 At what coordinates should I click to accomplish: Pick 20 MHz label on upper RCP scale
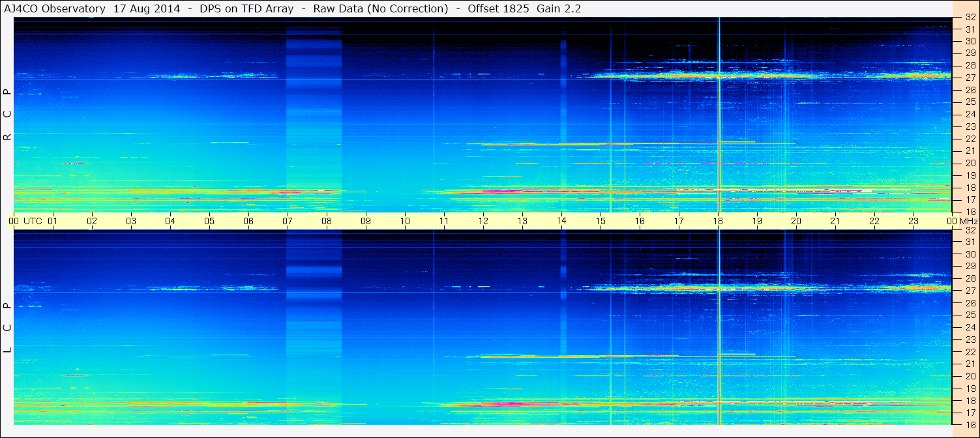pyautogui.click(x=970, y=163)
